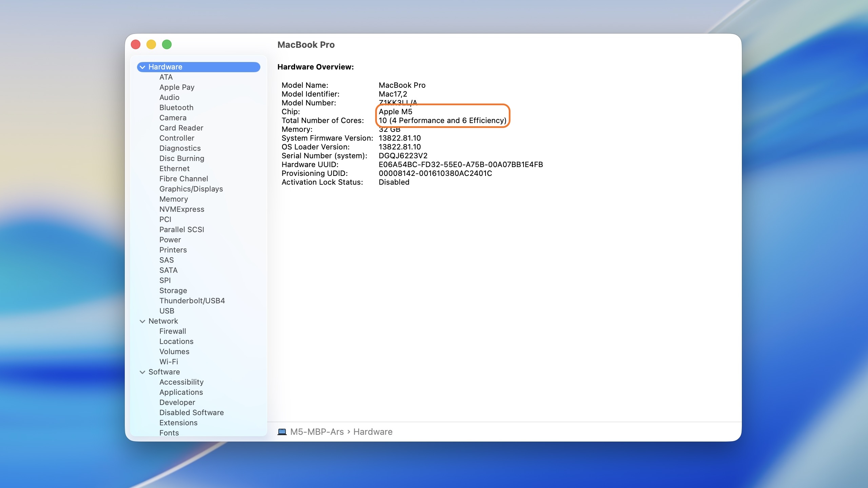
Task: Select the Memory sidebar item
Action: [174, 199]
